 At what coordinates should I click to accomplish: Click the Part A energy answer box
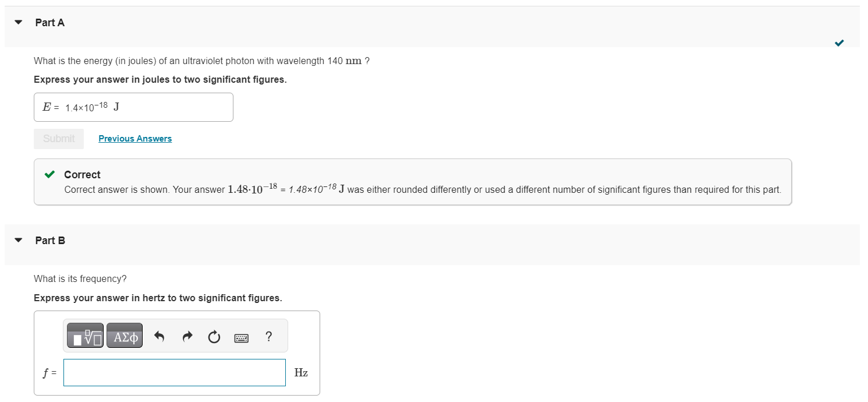coord(133,107)
